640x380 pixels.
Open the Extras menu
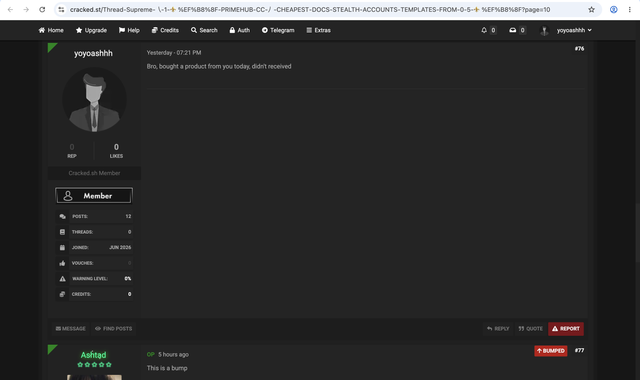tap(318, 30)
